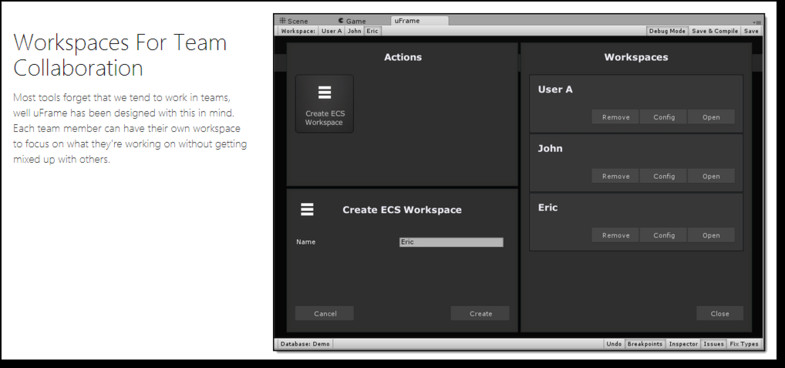The image size is (785, 368).
Task: Click the hamburger icon beside Create ECS Workspace heading
Action: [307, 209]
